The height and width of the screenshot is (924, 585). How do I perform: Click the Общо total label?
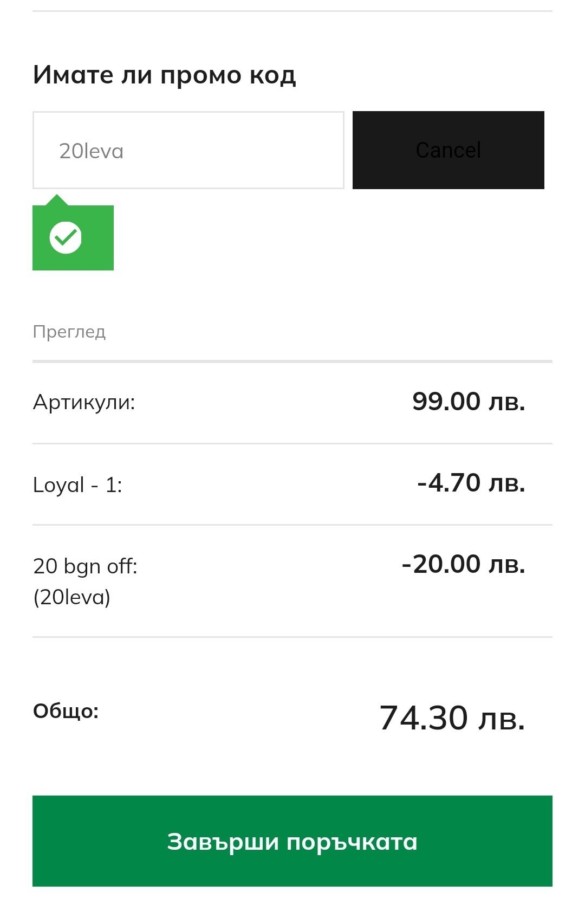[66, 710]
